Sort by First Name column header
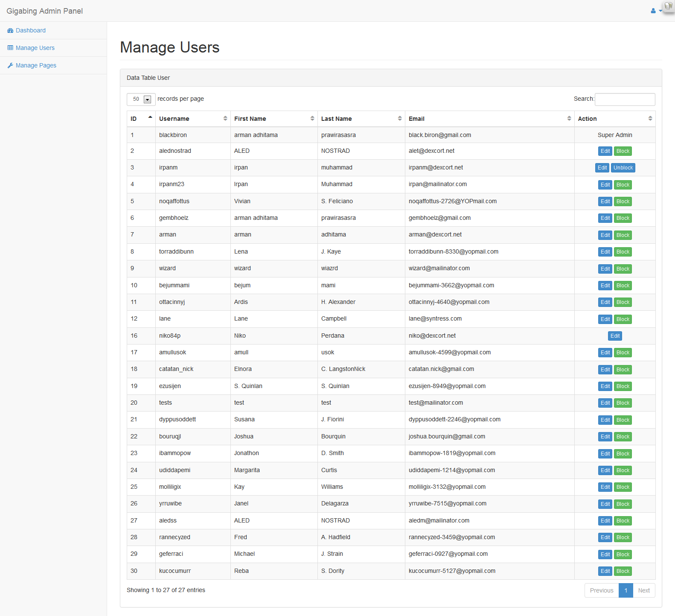Viewport: 675px width, 616px height. (250, 119)
